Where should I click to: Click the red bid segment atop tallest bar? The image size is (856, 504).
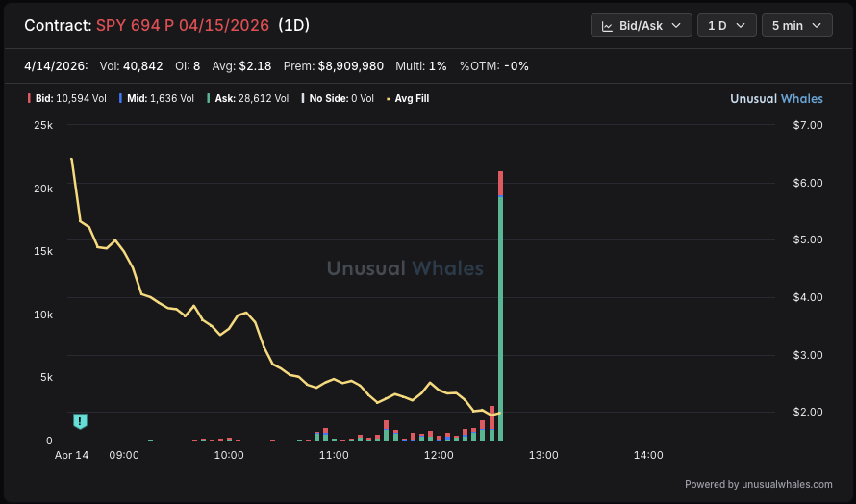500,183
